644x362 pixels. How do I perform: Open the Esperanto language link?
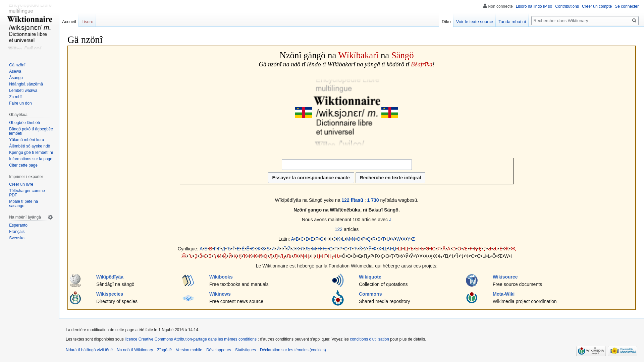(x=18, y=225)
